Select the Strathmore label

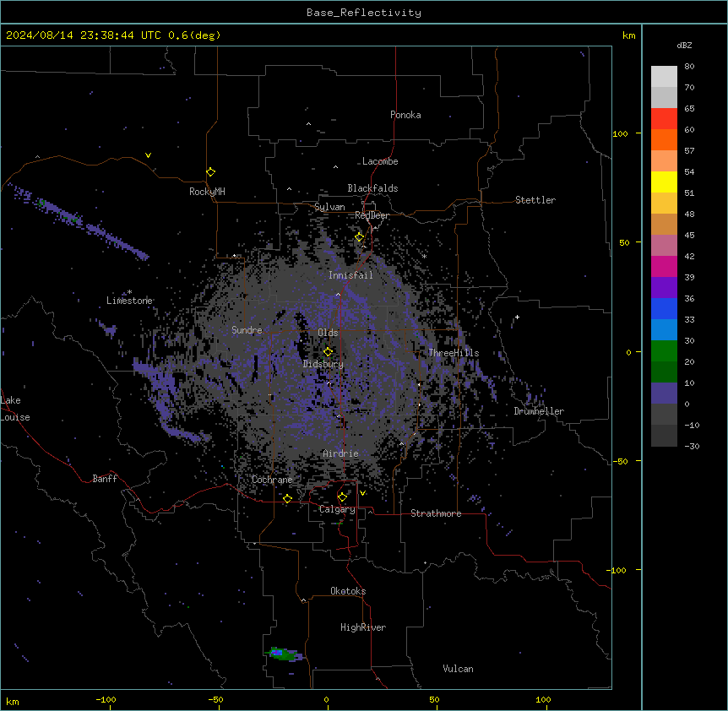436,513
